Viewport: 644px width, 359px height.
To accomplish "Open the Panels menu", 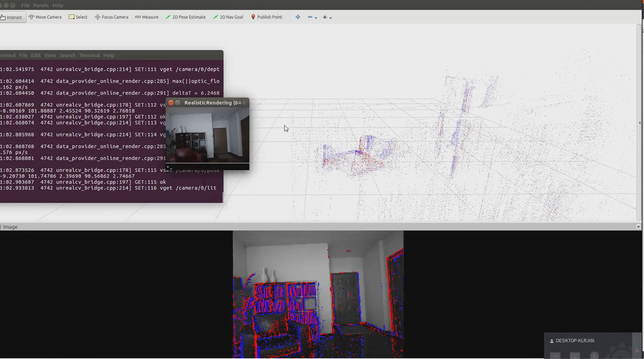I will 40,5.
